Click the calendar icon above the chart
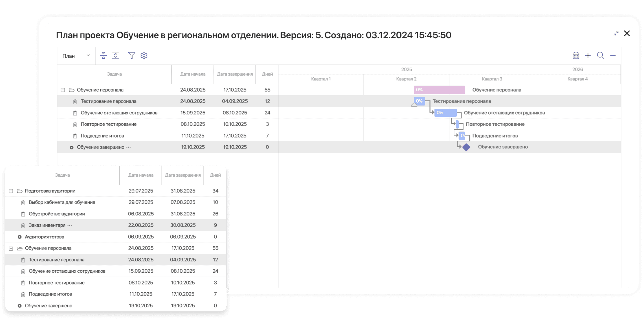This screenshot has width=644, height=328. (x=576, y=55)
